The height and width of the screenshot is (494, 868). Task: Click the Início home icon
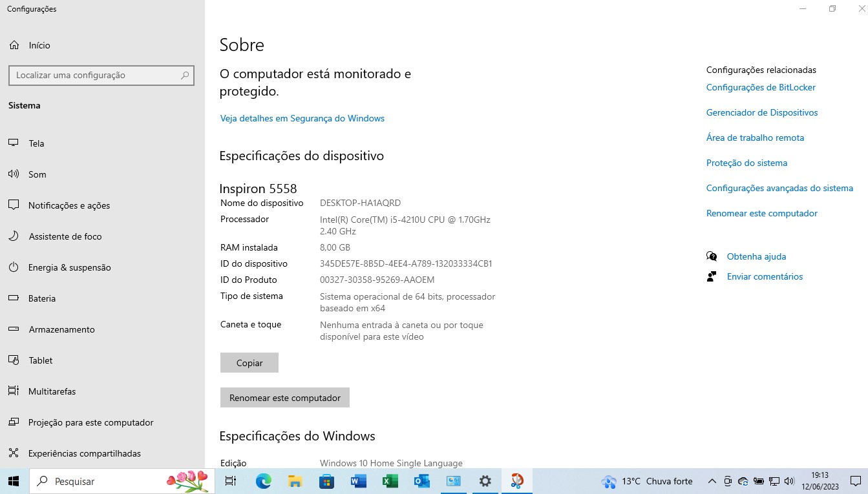(14, 45)
